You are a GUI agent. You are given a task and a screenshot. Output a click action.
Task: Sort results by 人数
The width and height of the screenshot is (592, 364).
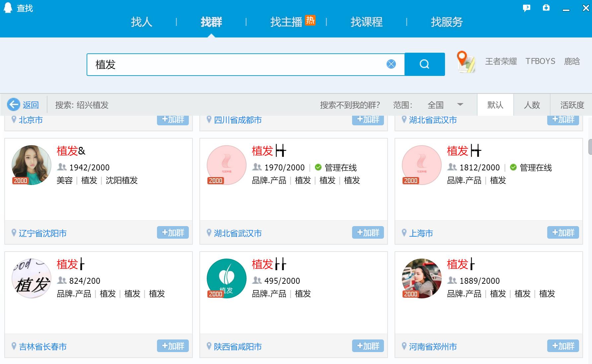pyautogui.click(x=532, y=105)
